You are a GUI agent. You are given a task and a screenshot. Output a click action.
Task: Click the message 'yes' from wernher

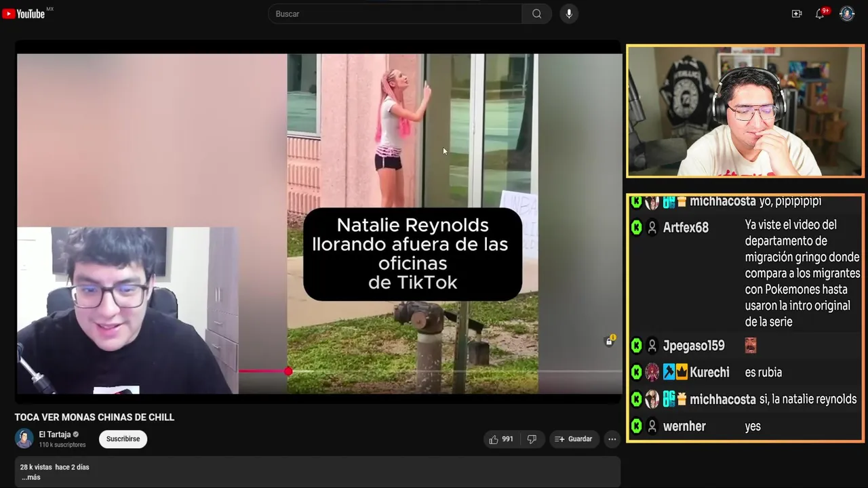click(x=753, y=427)
